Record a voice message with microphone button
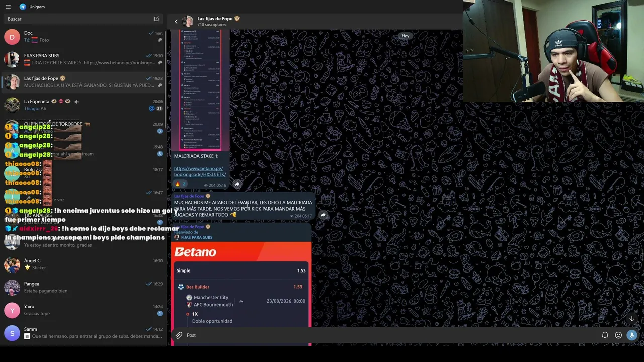Image resolution: width=644 pixels, height=362 pixels. 632,335
